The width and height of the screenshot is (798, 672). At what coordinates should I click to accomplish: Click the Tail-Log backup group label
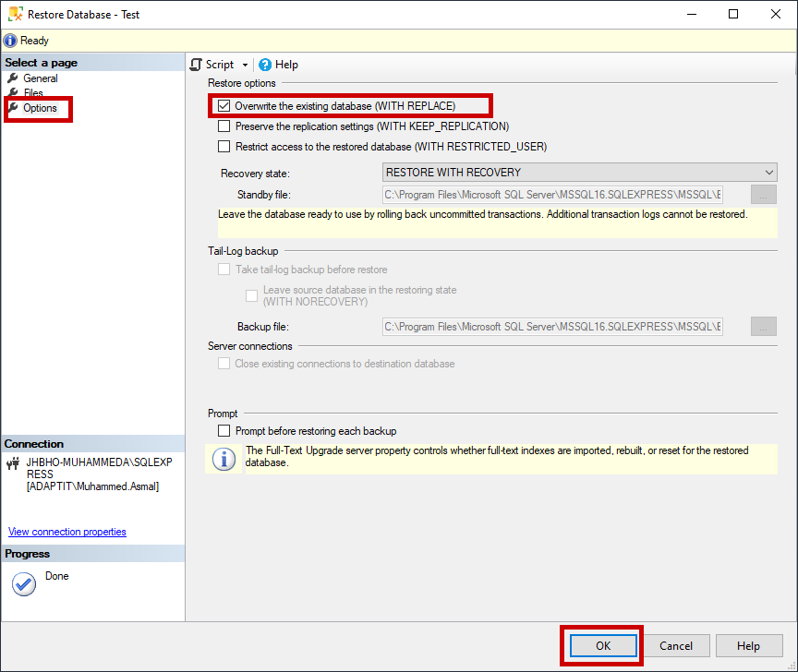click(243, 251)
